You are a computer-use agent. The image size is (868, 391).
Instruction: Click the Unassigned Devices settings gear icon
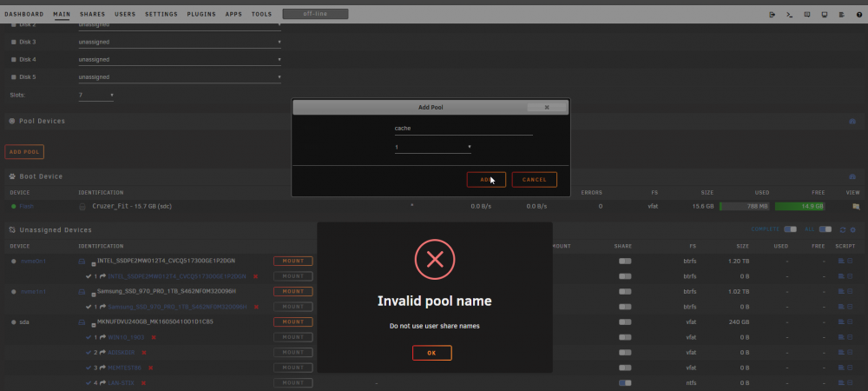pos(852,230)
